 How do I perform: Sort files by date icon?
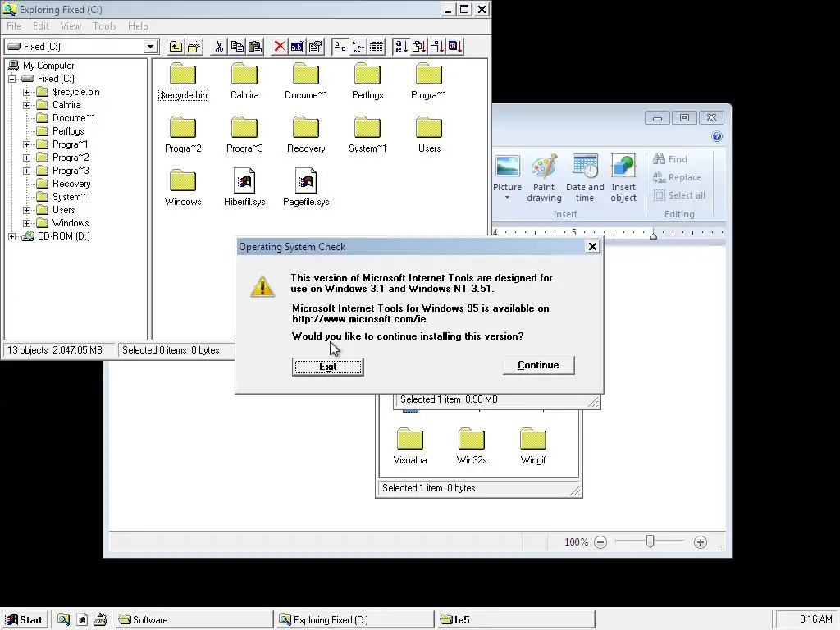[x=455, y=47]
